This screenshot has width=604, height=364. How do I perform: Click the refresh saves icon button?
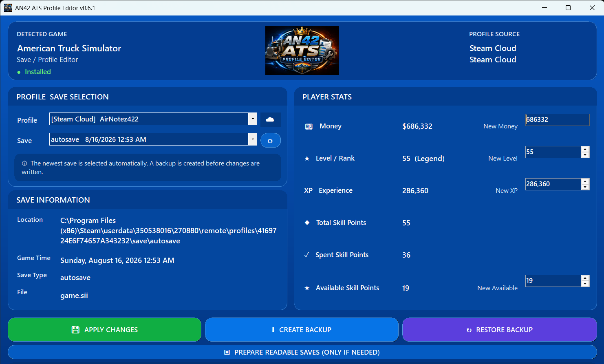(270, 141)
